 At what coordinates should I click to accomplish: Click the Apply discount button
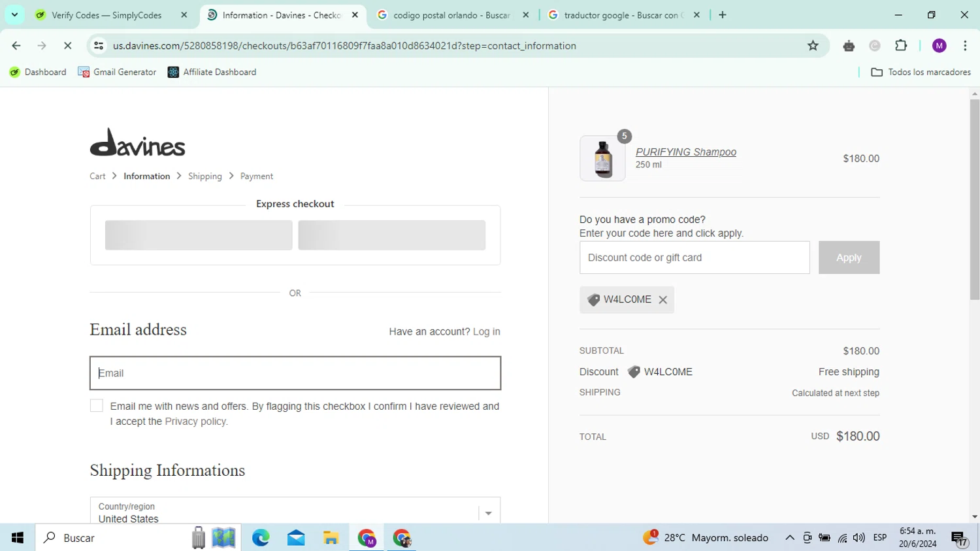tap(849, 258)
